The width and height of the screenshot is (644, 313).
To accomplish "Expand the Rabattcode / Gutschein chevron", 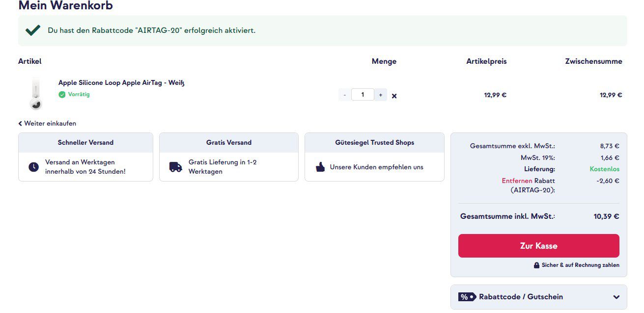I will [x=616, y=297].
